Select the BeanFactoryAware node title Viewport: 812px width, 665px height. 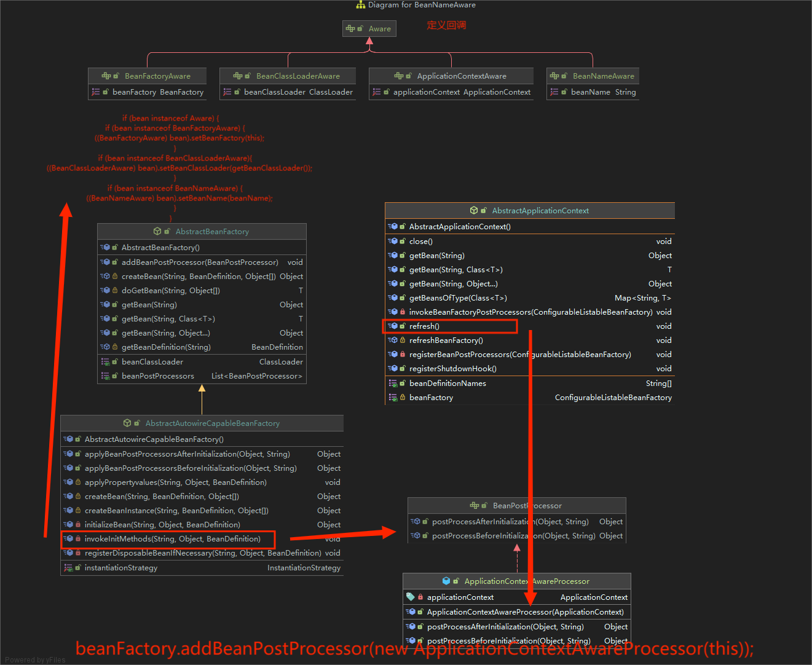pos(157,76)
